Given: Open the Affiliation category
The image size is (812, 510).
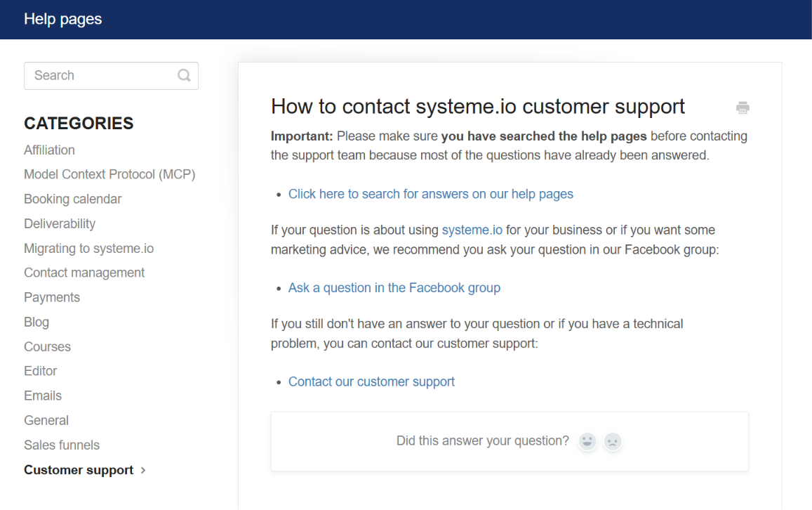Looking at the screenshot, I should (49, 150).
